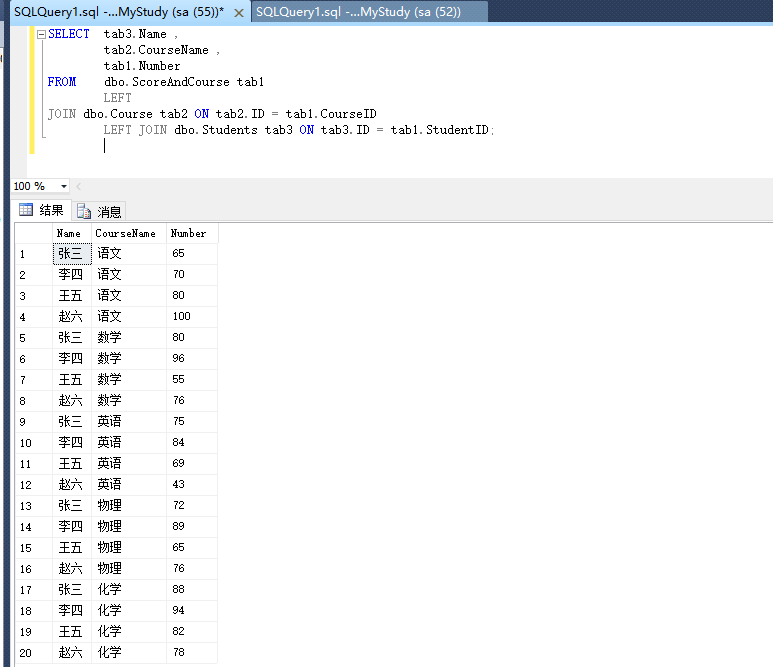Select the 物理 cell in row 13
The height and width of the screenshot is (667, 773).
(129, 506)
